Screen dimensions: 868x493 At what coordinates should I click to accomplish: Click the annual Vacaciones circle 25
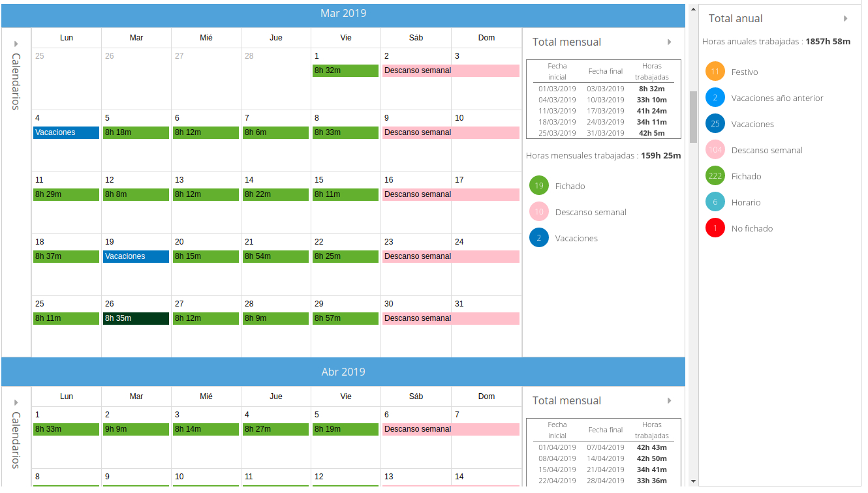point(715,124)
